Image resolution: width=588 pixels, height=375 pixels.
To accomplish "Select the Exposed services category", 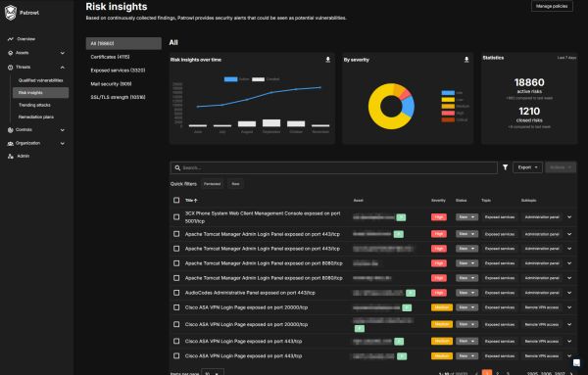I will pyautogui.click(x=118, y=70).
